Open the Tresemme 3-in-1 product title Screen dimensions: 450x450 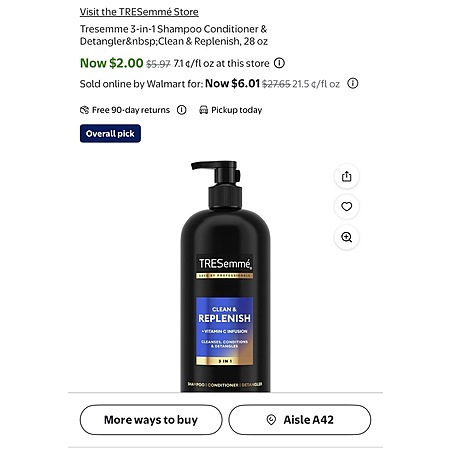point(174,35)
